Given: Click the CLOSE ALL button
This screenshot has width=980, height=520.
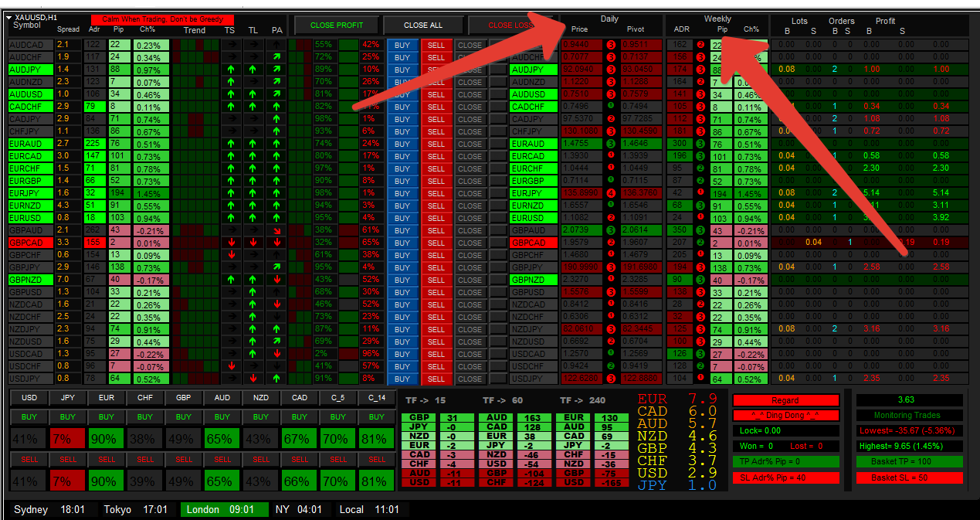Looking at the screenshot, I should click(x=422, y=25).
